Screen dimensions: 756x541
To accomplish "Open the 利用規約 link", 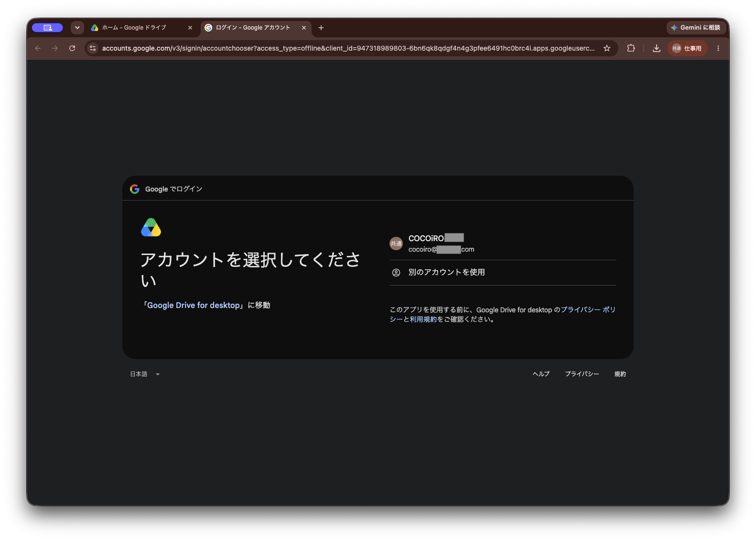I will (x=423, y=319).
